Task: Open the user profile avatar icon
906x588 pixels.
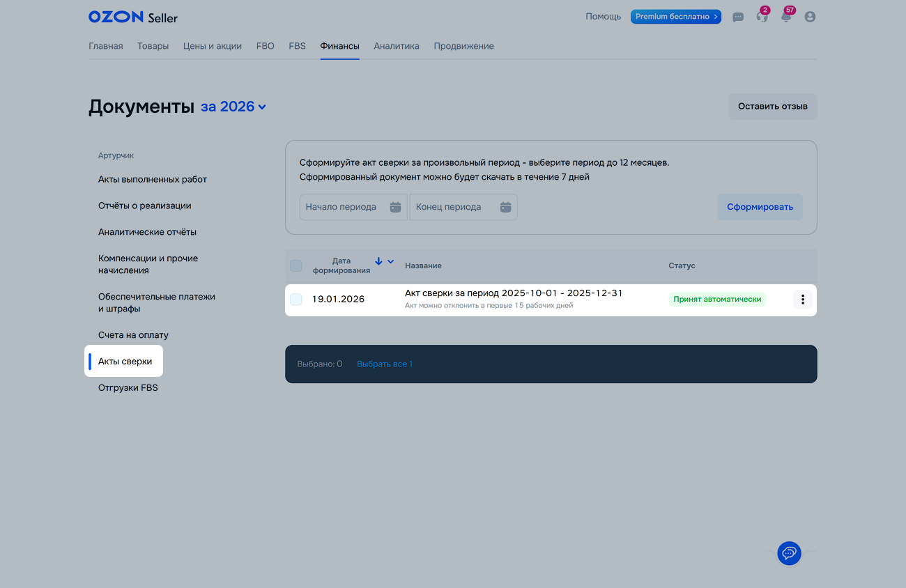Action: click(810, 17)
